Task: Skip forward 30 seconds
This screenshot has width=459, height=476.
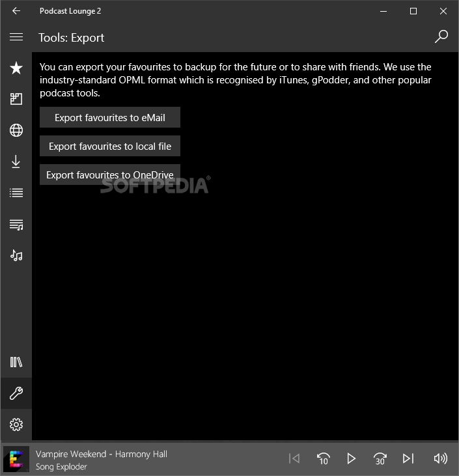Action: (x=380, y=458)
